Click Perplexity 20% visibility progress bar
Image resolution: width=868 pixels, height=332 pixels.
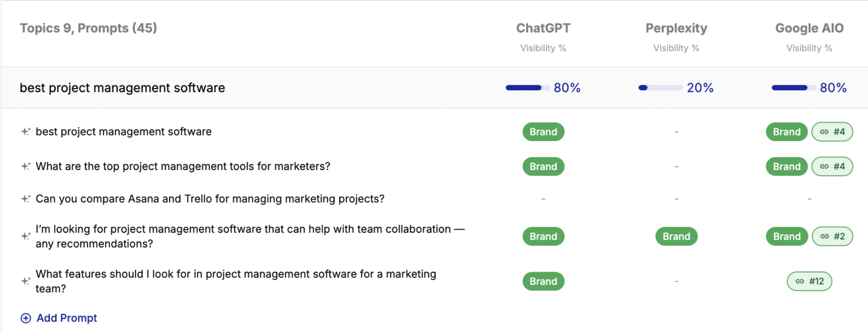pos(661,88)
